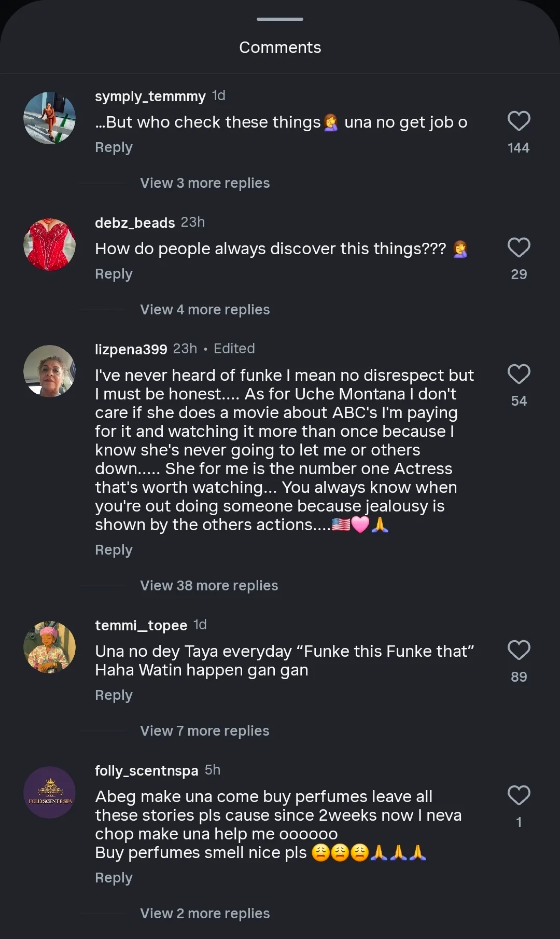560x939 pixels.
Task: Tap the heart on debz_beads' comment
Action: pos(519,248)
